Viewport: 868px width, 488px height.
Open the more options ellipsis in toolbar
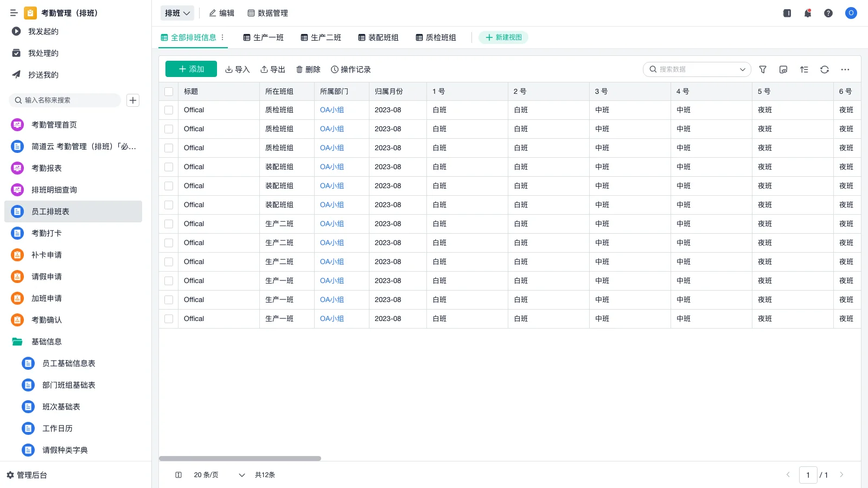(x=845, y=69)
